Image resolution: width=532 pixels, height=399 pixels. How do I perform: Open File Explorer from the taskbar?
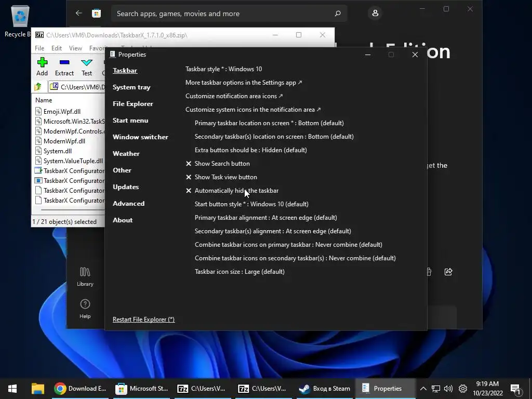(x=37, y=389)
